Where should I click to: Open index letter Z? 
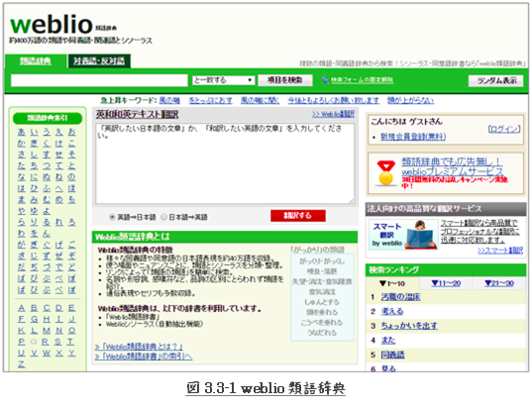[22, 364]
